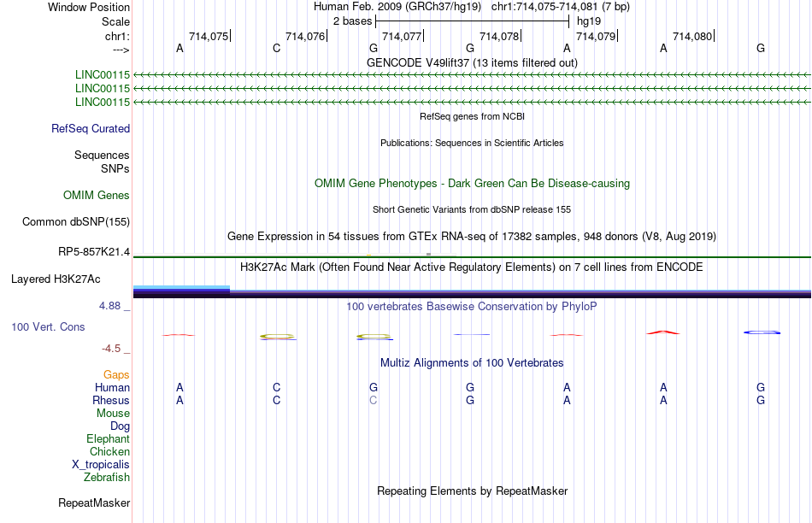Select the Dog alignment row label

point(120,426)
